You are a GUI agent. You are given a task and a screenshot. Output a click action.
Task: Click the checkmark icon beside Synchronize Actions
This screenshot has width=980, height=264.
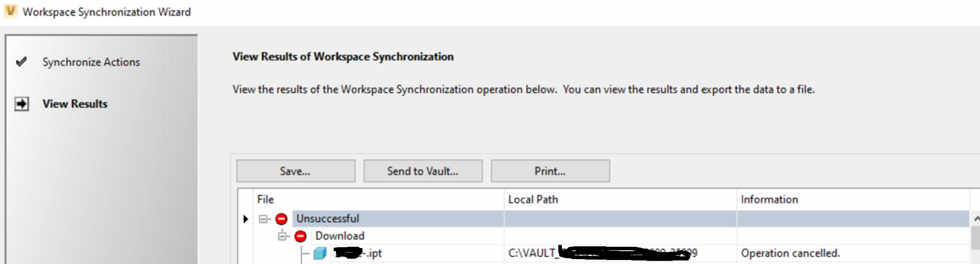click(21, 62)
